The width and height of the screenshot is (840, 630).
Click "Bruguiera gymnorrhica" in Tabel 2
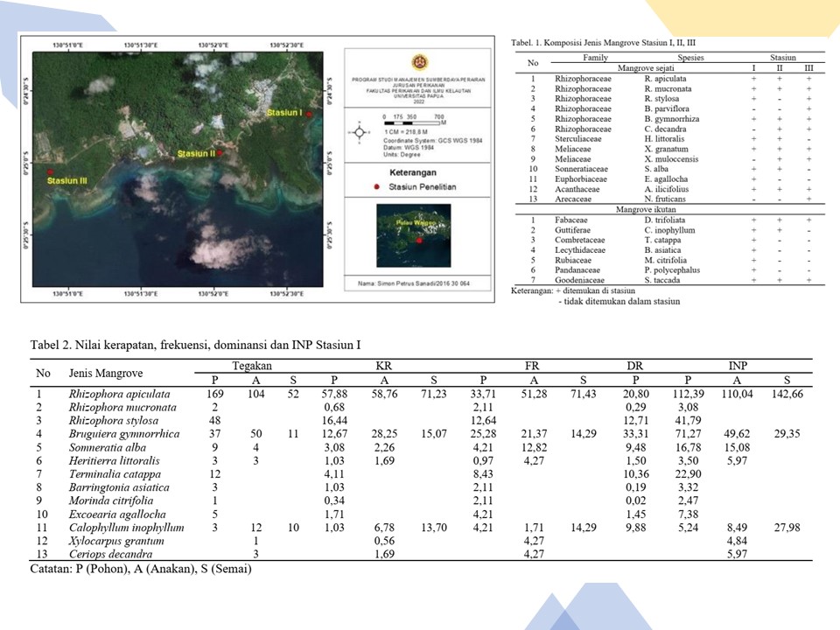click(124, 434)
